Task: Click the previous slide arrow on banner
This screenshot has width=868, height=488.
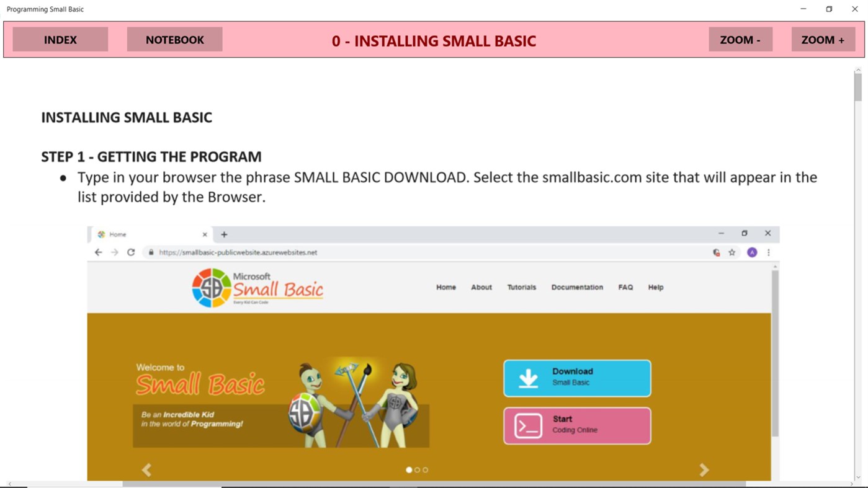Action: 146,470
